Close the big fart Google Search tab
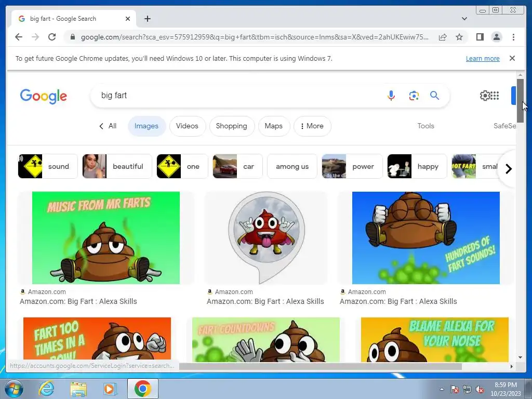The height and width of the screenshot is (399, 532). pos(128,19)
